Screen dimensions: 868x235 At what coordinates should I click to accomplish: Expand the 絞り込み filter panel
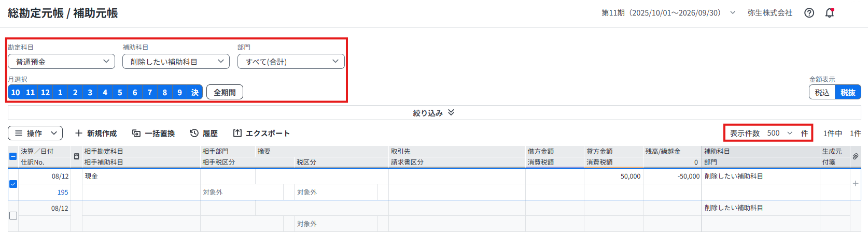434,113
